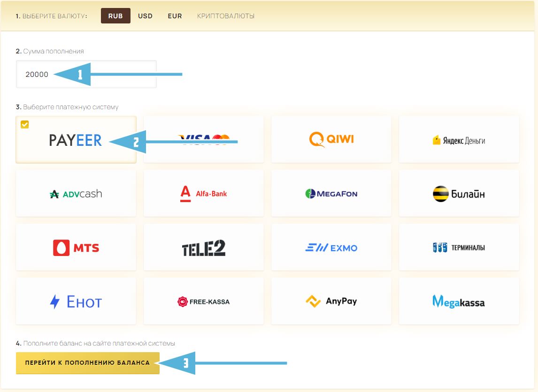
Task: Pick the TELE2 payment option
Action: pos(203,248)
